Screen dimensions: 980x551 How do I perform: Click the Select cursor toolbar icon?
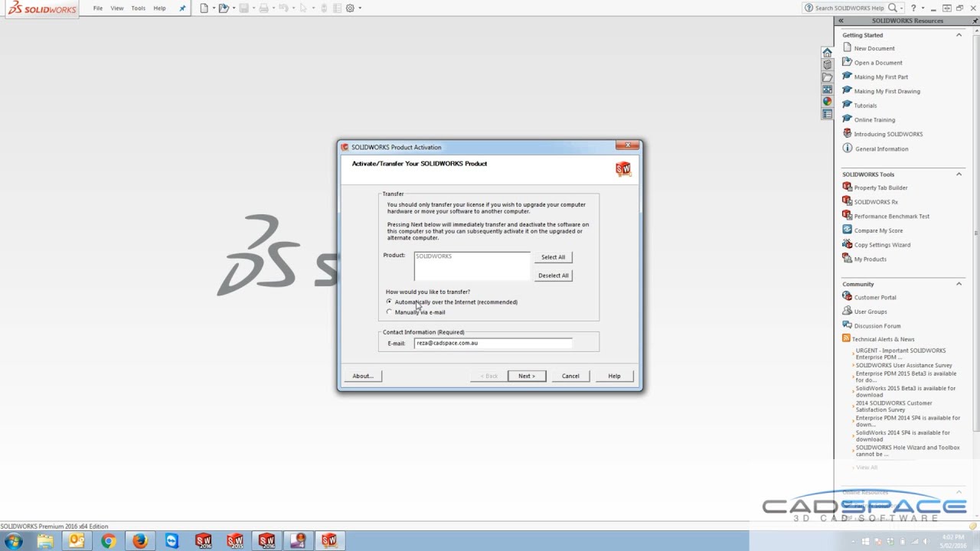[x=303, y=8]
